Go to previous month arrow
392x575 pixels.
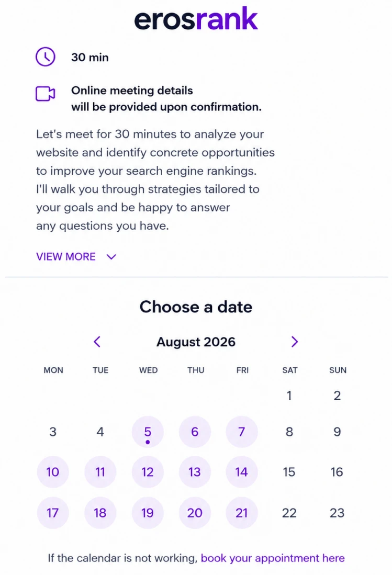point(97,342)
